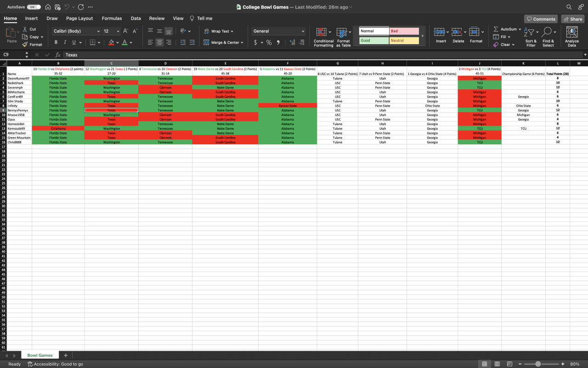The image size is (588, 368).
Task: Search the workbook using magnifier icon
Action: [x=569, y=7]
